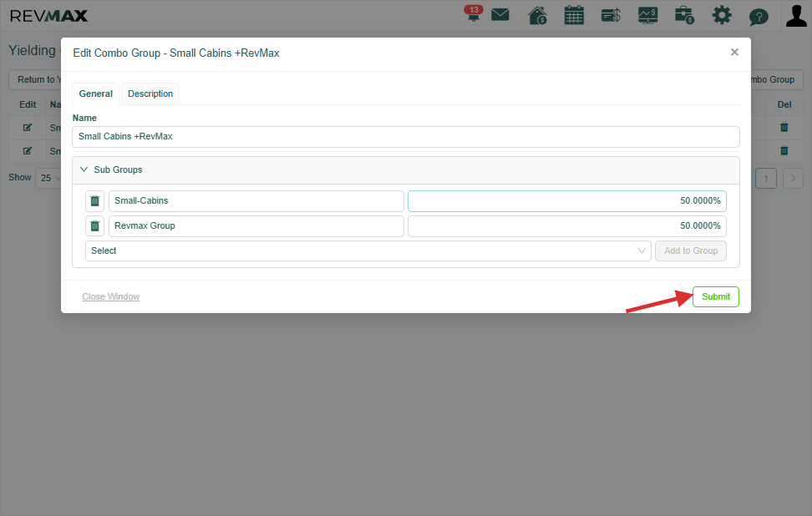The image size is (812, 516).
Task: Go to page 1 in pagination
Action: [766, 179]
